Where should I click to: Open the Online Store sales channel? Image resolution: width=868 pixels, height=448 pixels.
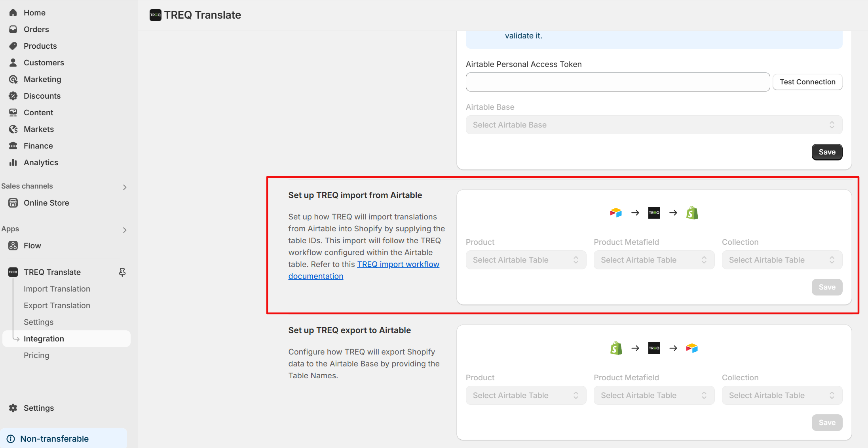(x=46, y=203)
